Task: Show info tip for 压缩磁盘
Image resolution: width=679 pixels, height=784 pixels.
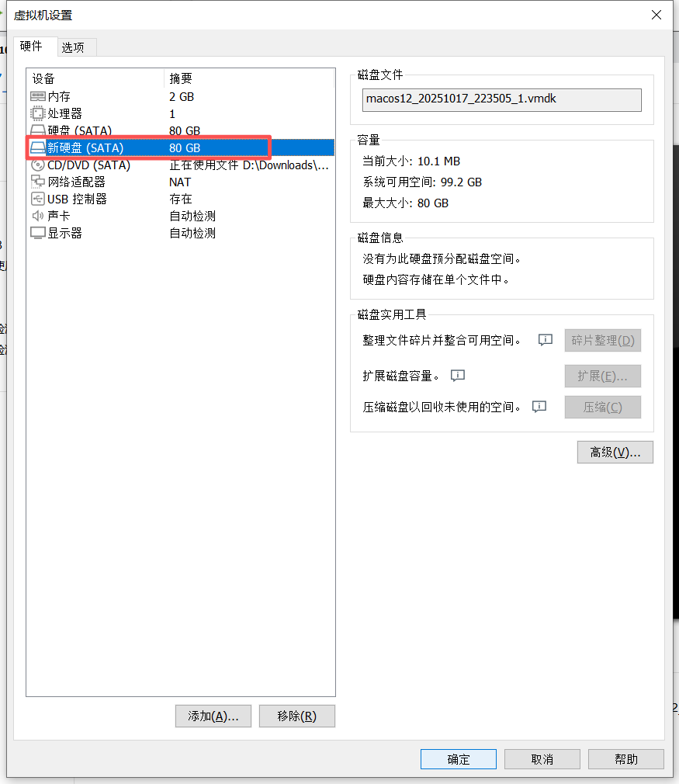Action: click(539, 407)
